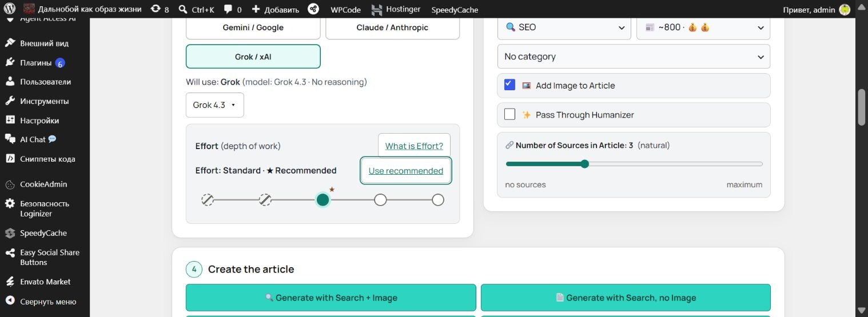Screen dimensions: 868x317
Task: Click the Инструменты wrench icon
Action: pos(10,101)
